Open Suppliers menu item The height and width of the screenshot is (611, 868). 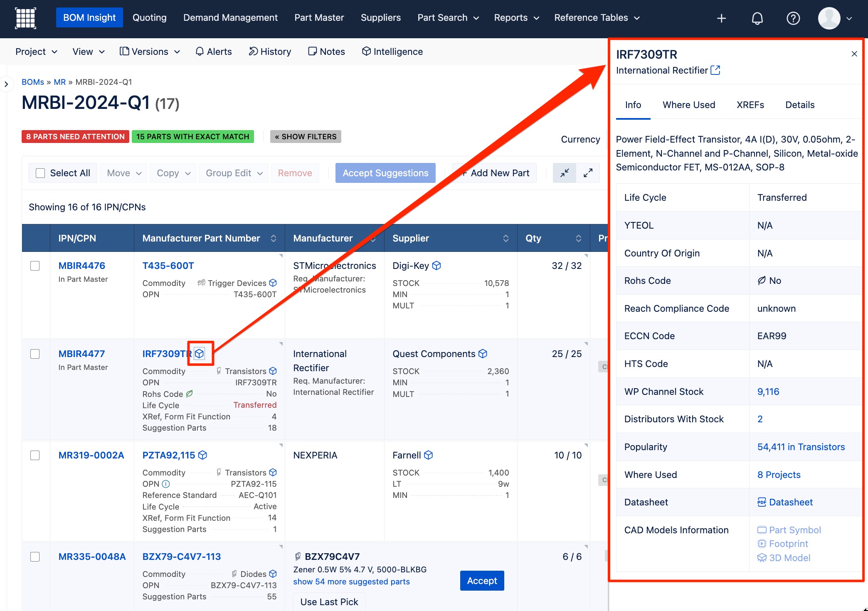click(x=380, y=17)
